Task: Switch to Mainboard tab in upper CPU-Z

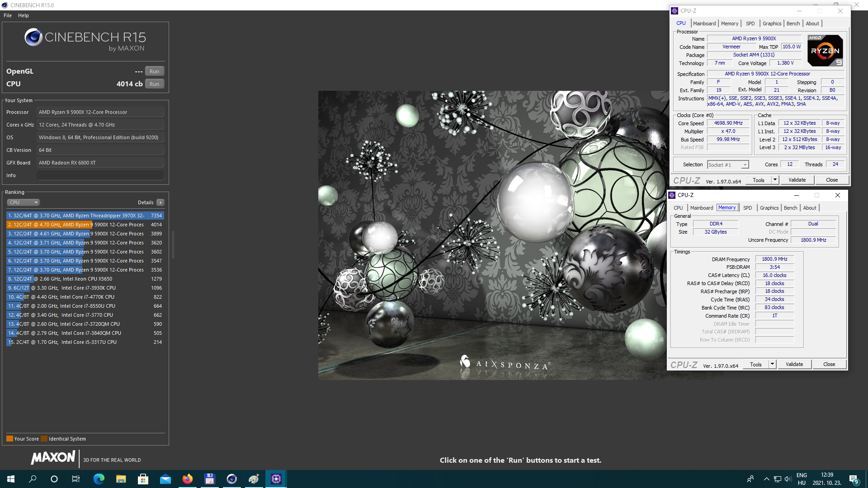Action: (x=704, y=23)
